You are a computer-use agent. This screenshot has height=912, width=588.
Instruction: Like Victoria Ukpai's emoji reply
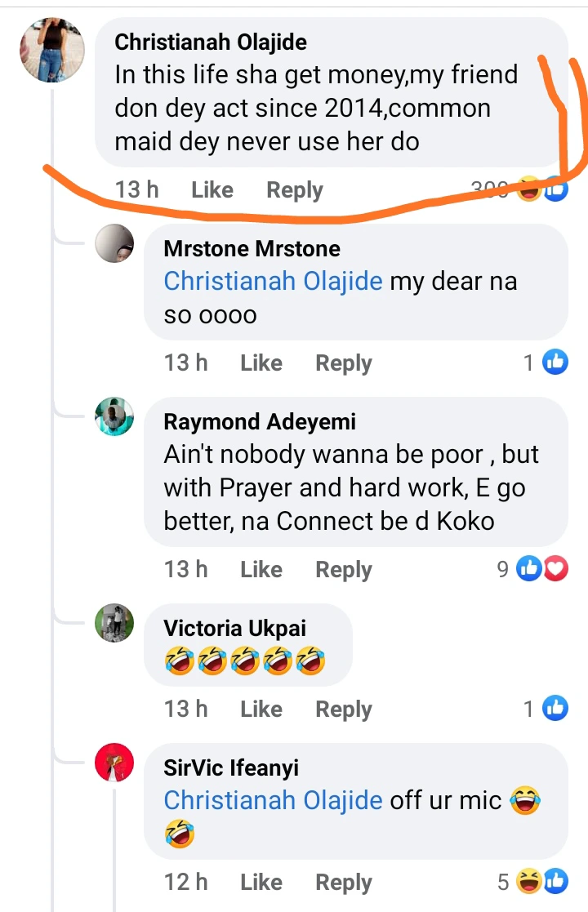pyautogui.click(x=261, y=710)
